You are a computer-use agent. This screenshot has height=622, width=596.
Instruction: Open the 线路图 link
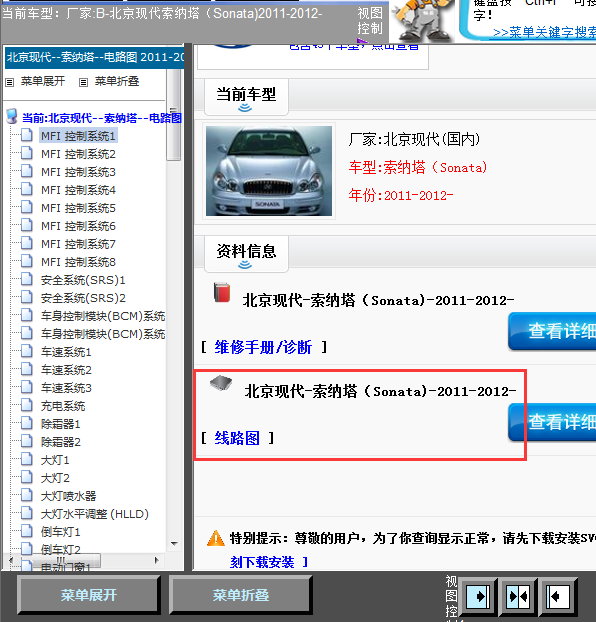coord(237,438)
